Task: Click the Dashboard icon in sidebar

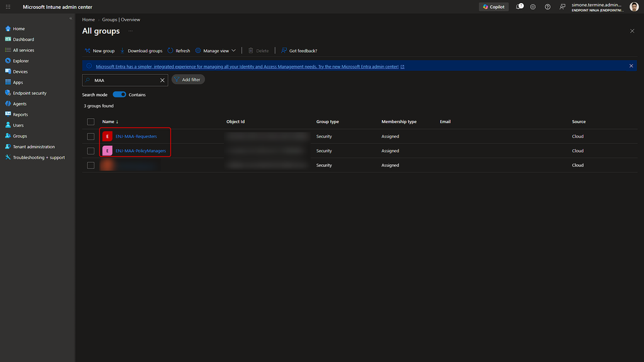Action: coord(8,40)
